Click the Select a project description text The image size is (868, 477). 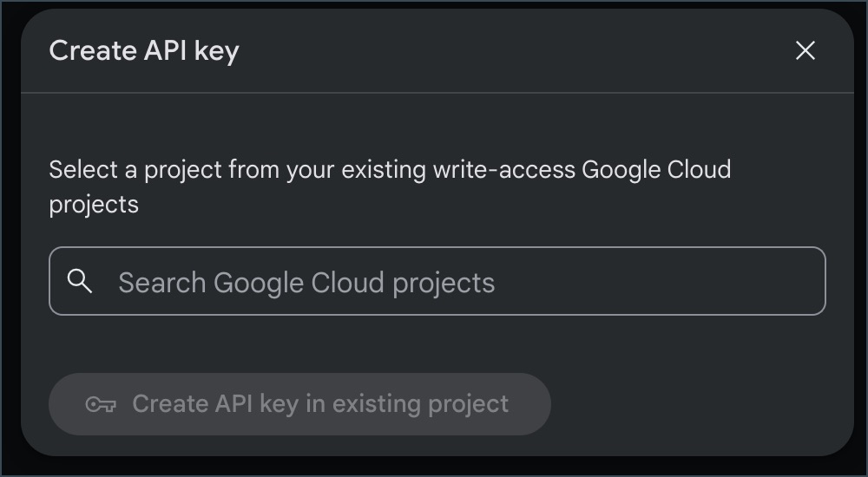[390, 186]
